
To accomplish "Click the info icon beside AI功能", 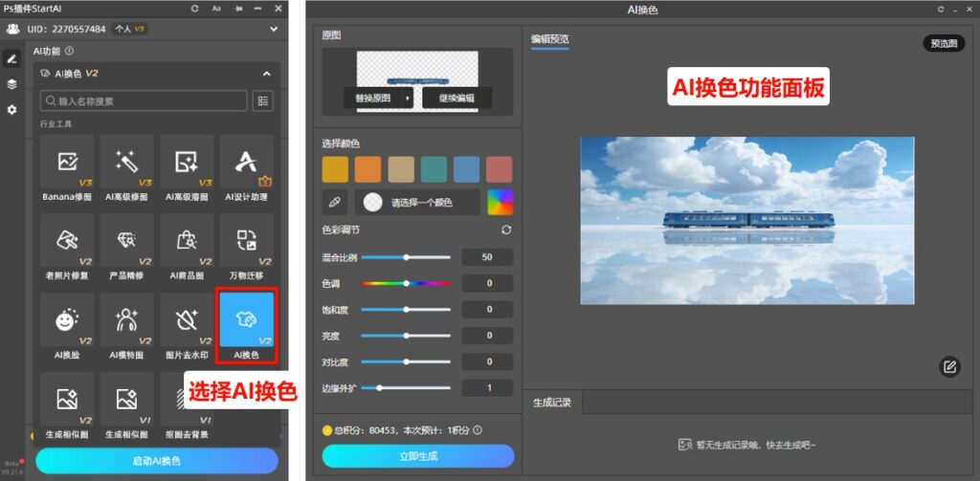I will (x=69, y=52).
